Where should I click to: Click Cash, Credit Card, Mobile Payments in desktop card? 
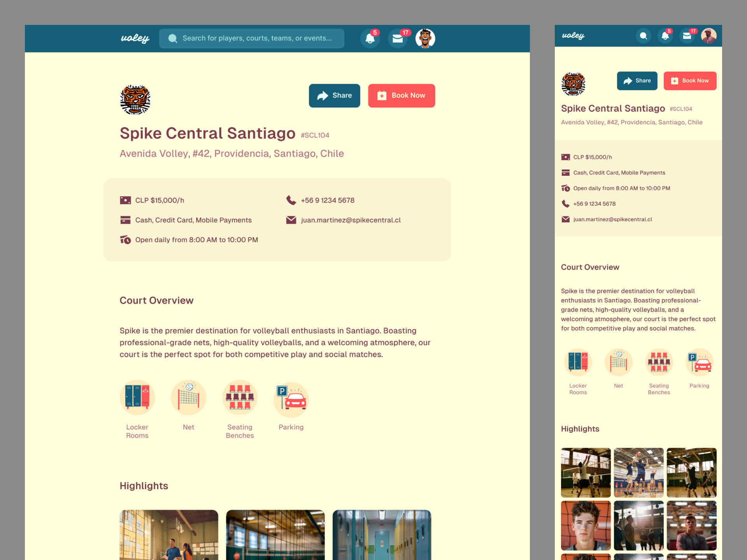coord(193,220)
